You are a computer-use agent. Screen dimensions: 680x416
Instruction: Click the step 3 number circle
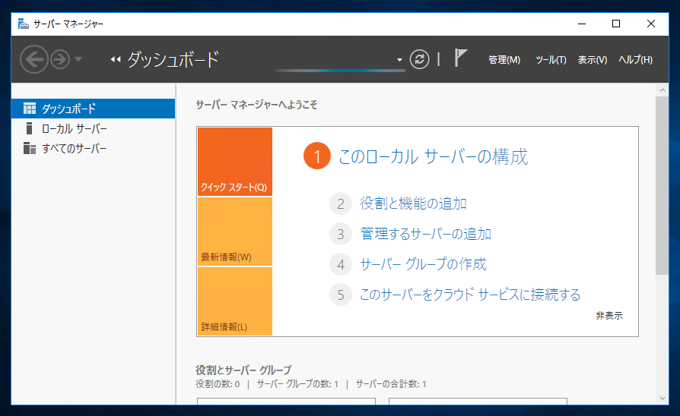pos(340,234)
